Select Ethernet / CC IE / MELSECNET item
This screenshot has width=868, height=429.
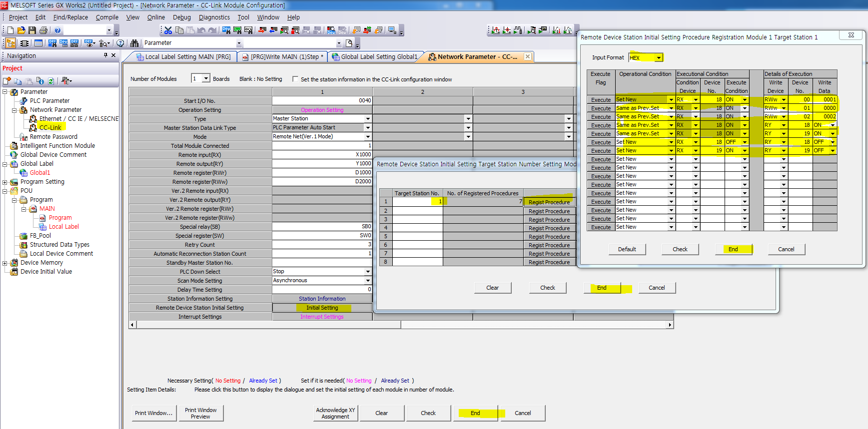pyautogui.click(x=79, y=119)
